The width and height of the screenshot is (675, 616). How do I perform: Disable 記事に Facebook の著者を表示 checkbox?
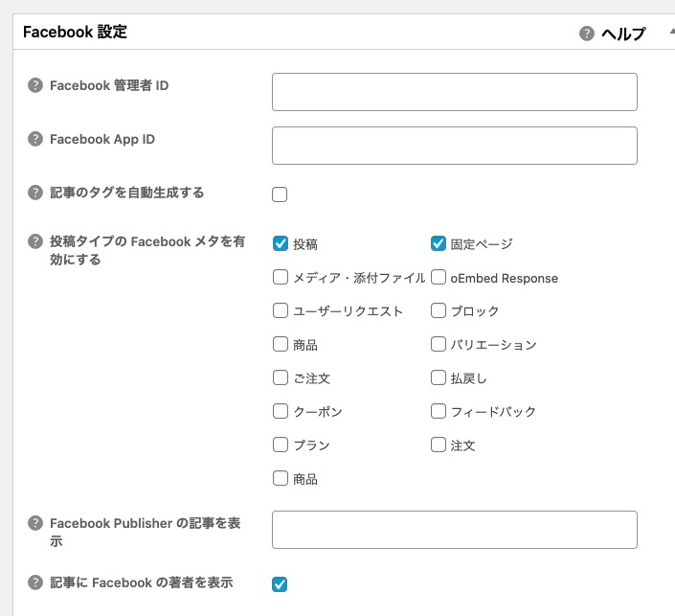tap(280, 583)
